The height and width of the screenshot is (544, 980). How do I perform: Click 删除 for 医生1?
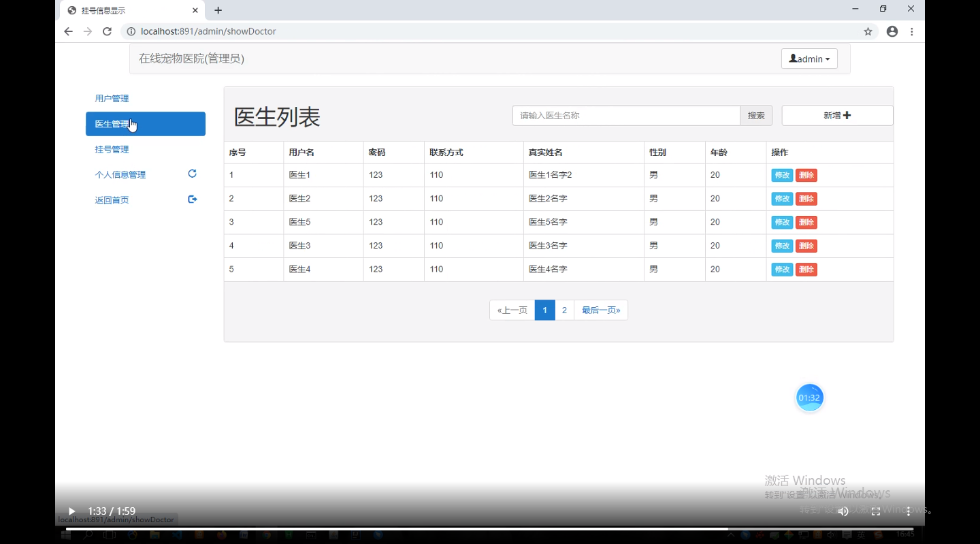pos(806,175)
